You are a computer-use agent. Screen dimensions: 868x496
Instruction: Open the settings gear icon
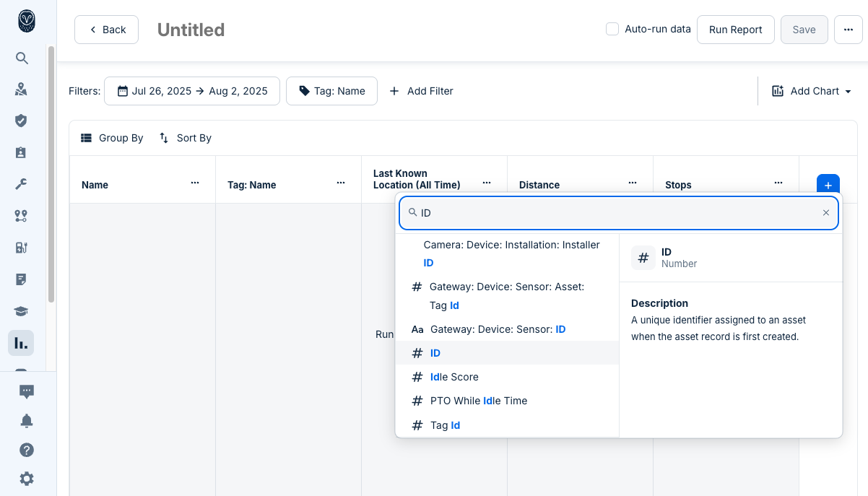pos(27,479)
